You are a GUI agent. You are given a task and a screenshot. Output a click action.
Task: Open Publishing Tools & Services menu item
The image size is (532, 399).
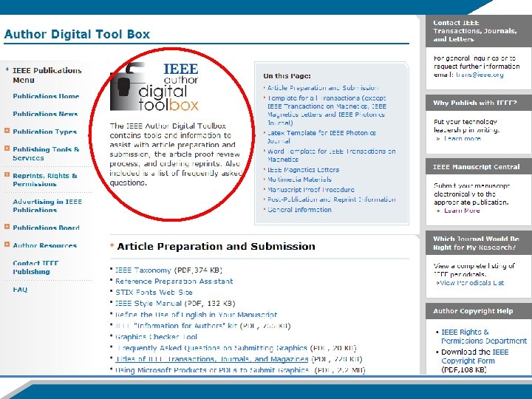(46, 154)
